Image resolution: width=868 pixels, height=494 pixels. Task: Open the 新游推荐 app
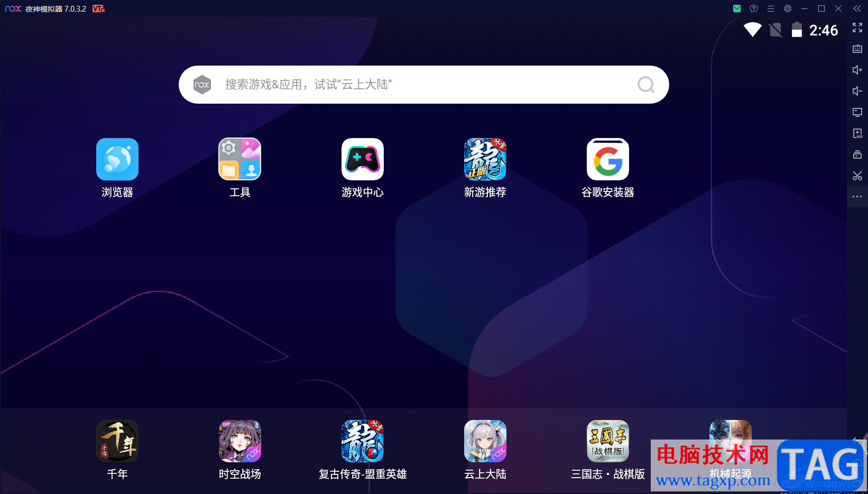(485, 159)
